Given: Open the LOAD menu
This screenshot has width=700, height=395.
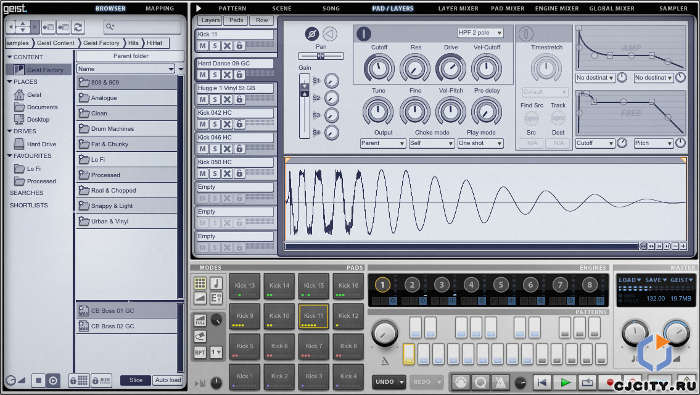Looking at the screenshot, I should (x=629, y=280).
